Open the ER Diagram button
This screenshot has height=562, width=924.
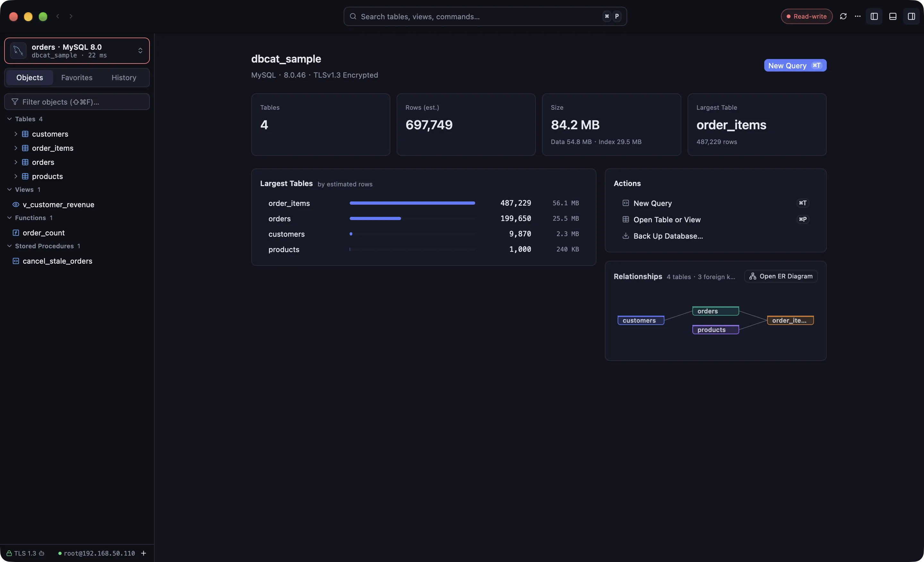pos(781,276)
